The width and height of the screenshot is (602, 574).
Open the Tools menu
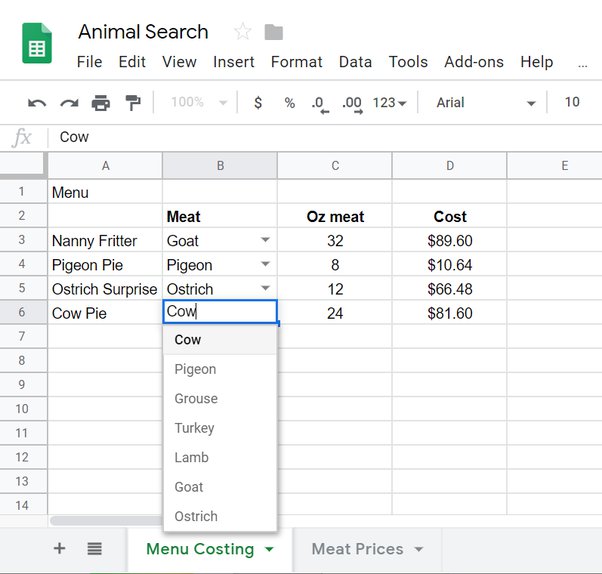[x=408, y=62]
